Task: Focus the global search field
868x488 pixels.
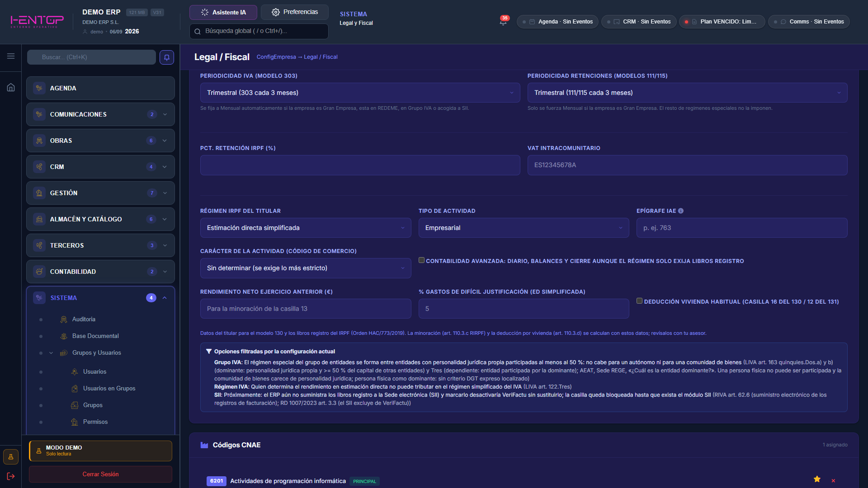Action: 259,31
